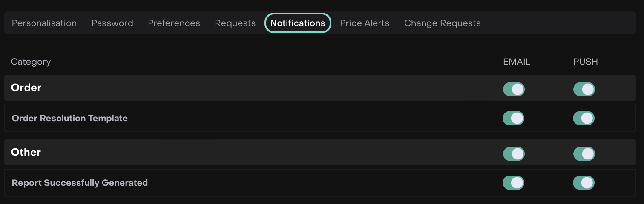Viewport: 644px width, 204px height.
Task: Go to the Preferences tab
Action: (x=174, y=23)
